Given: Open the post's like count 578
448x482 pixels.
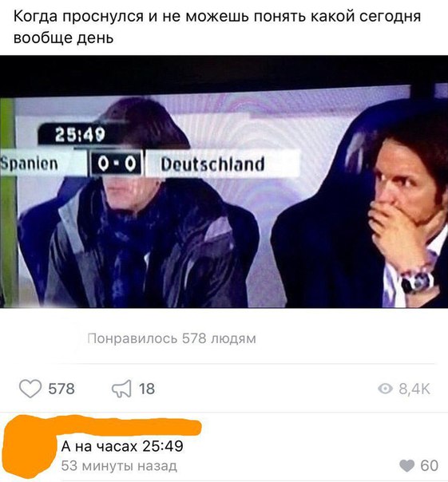Looking at the screenshot, I should click(x=61, y=389).
